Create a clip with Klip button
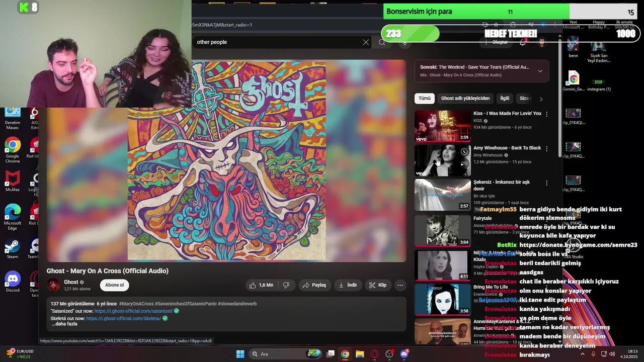This screenshot has width=644, height=362. click(378, 285)
